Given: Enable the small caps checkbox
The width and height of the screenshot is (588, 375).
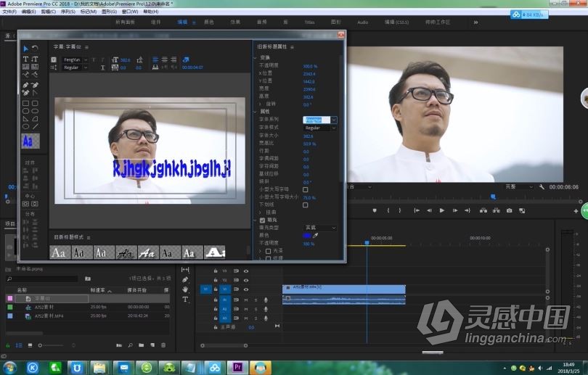Looking at the screenshot, I should [305, 189].
